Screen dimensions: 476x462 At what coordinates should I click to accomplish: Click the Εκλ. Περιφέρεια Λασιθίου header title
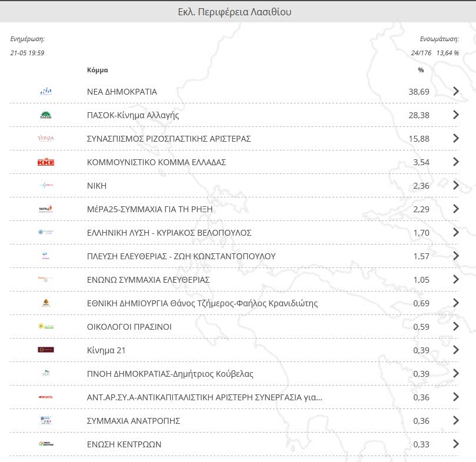234,12
